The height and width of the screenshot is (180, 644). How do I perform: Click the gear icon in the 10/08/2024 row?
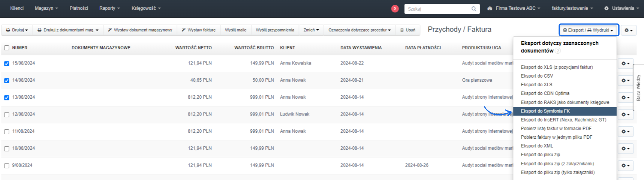click(625, 148)
